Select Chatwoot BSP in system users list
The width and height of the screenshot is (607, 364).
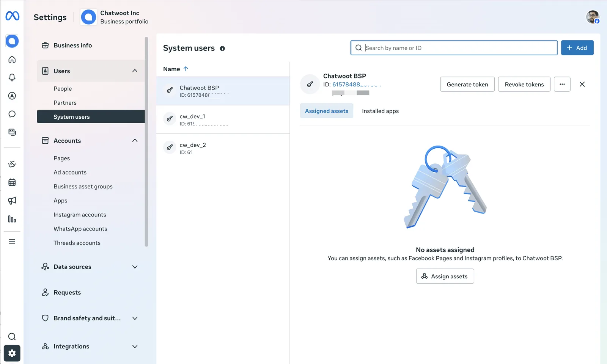[x=223, y=91]
